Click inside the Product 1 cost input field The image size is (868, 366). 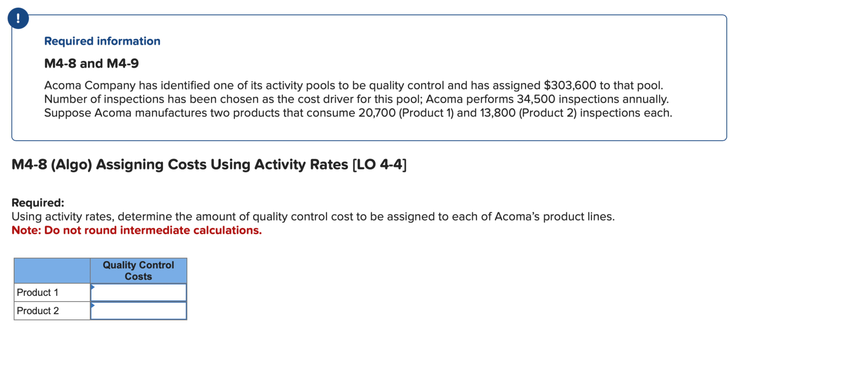pyautogui.click(x=138, y=293)
